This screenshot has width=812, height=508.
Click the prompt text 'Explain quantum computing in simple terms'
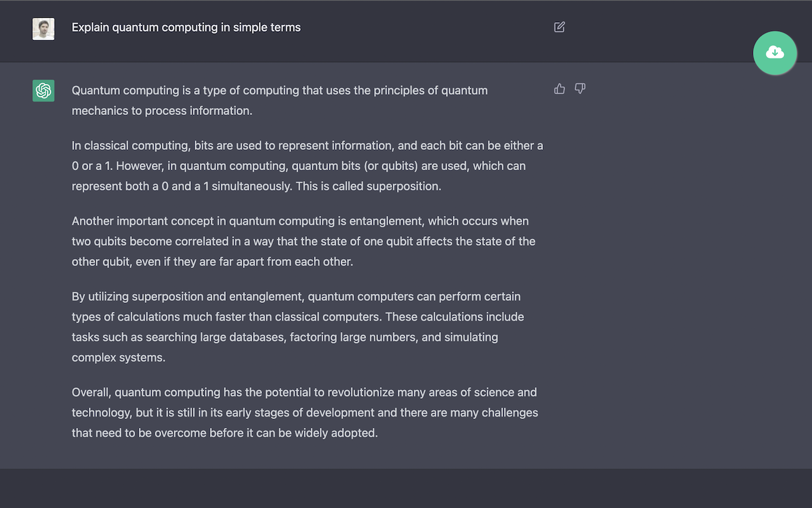pyautogui.click(x=186, y=27)
